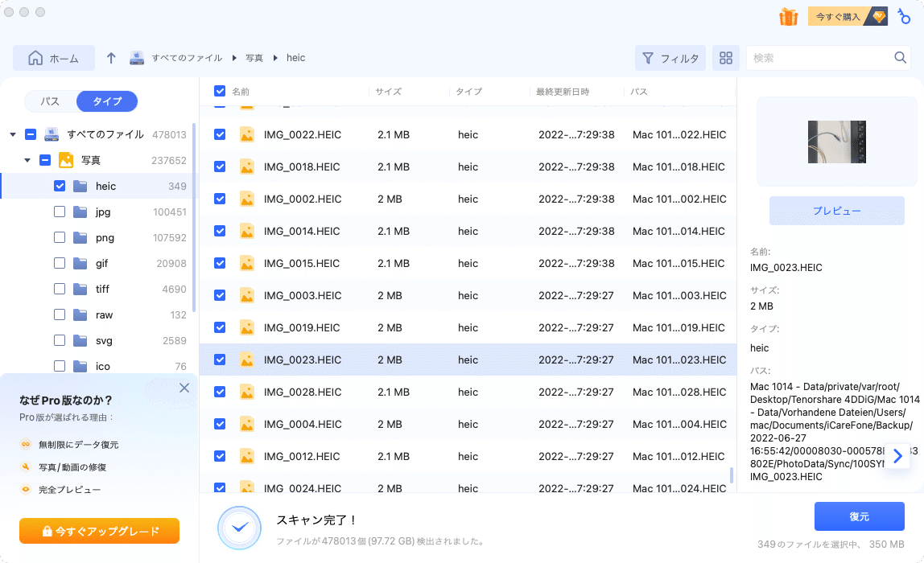Select the IMG_0012.HEIC file row

(x=468, y=456)
